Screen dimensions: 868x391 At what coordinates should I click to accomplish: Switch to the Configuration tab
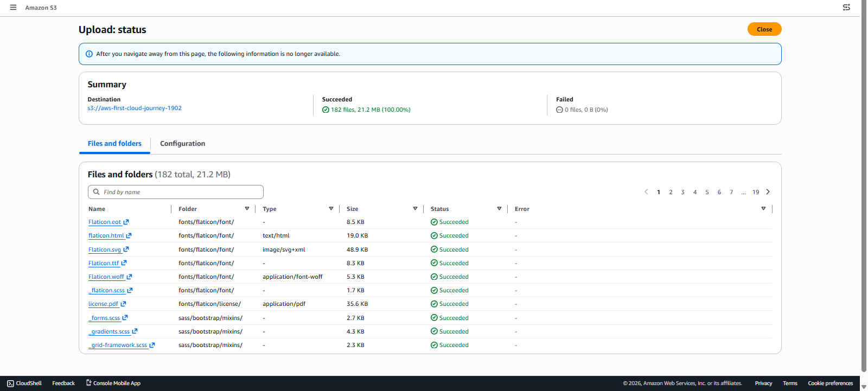[x=182, y=144]
